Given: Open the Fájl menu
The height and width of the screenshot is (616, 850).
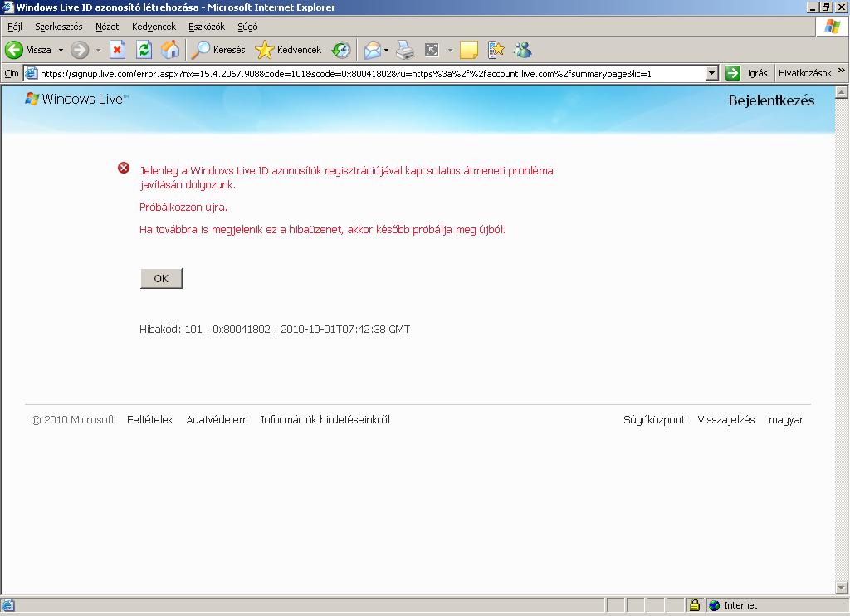Looking at the screenshot, I should coord(15,27).
